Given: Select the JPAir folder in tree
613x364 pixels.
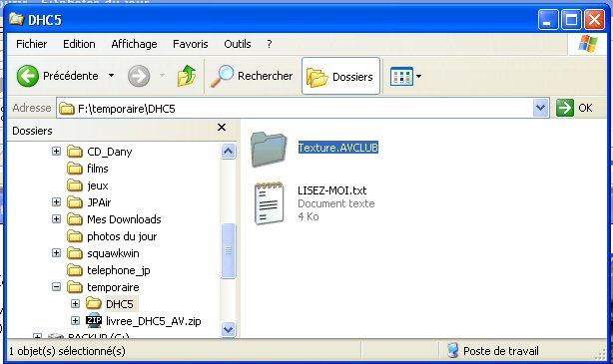Looking at the screenshot, I should (x=99, y=202).
